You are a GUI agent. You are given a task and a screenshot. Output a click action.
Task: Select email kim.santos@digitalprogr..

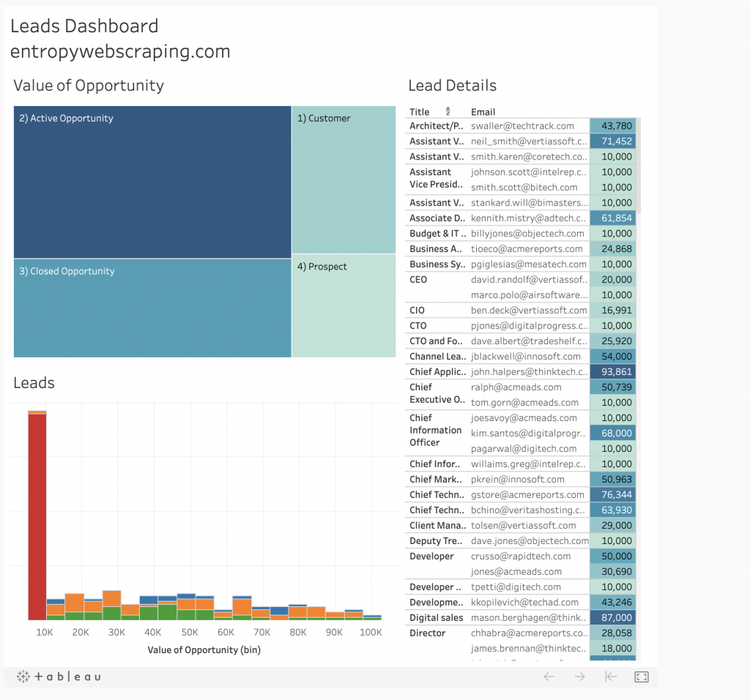(528, 433)
